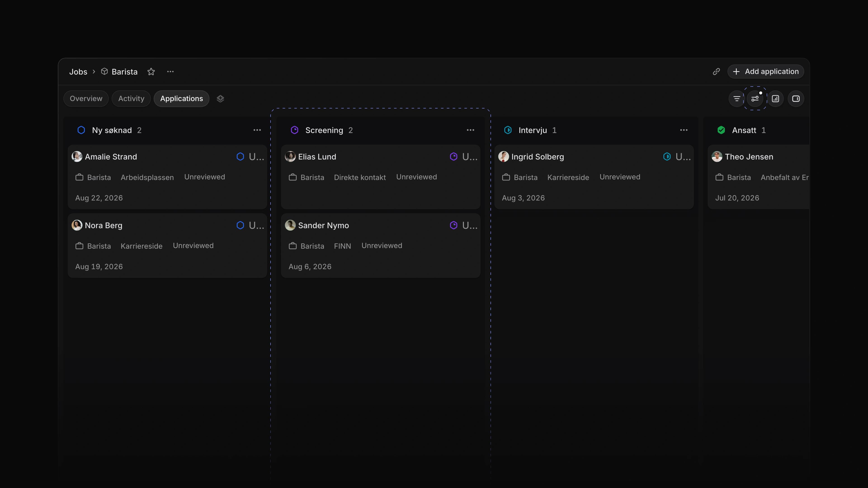Click Amalie Strand's avatar
Screen dimensions: 868x488
77,157
